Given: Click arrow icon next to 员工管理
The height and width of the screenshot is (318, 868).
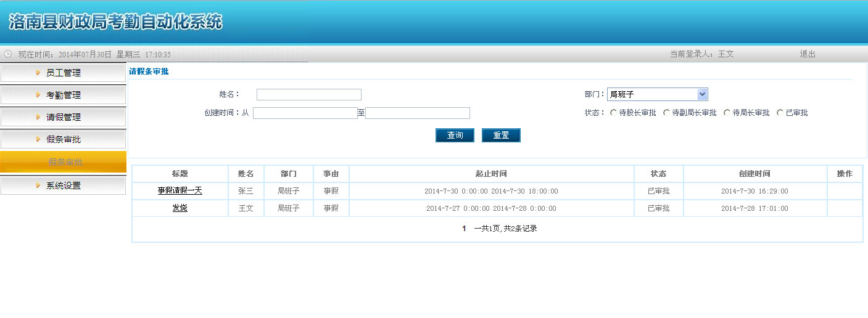Looking at the screenshot, I should [38, 73].
